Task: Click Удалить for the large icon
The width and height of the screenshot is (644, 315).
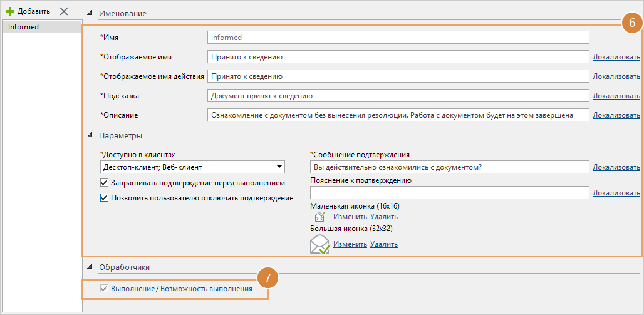Action: point(383,244)
